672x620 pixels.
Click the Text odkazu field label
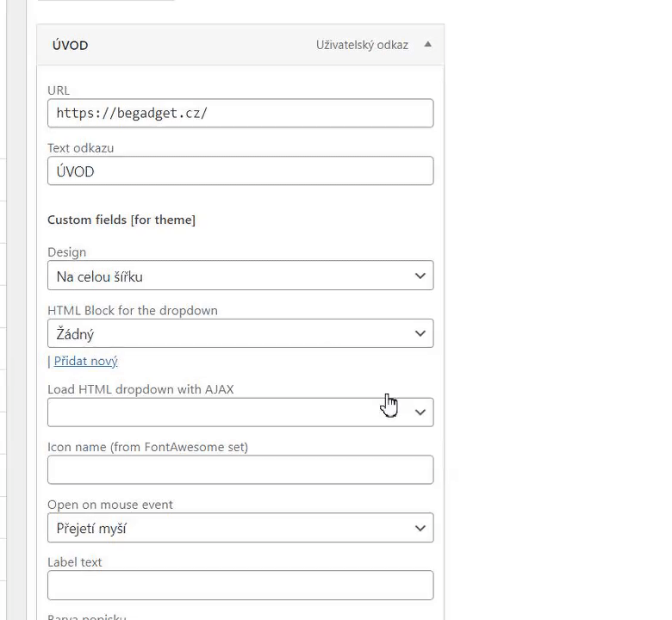80,148
